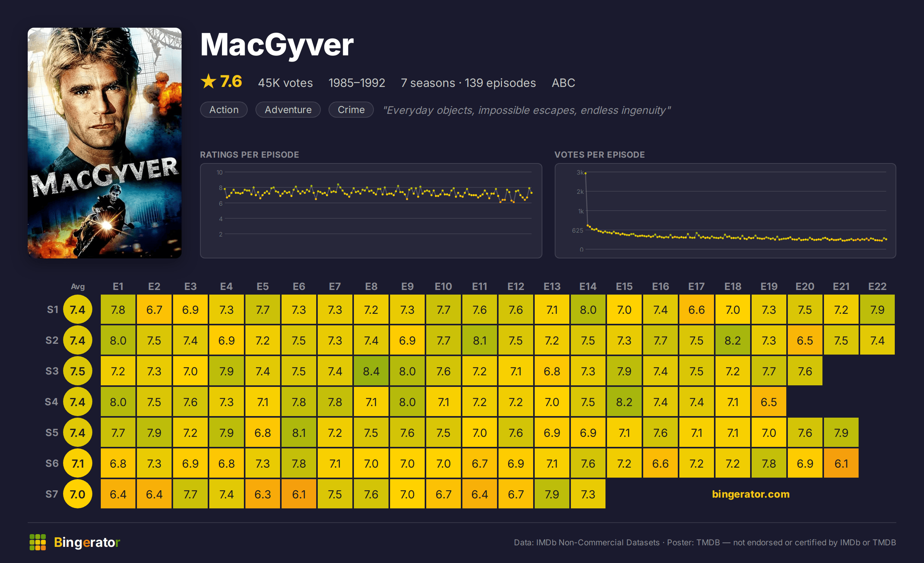Click the E1 column header
Viewport: 924px width, 563px height.
coord(118,286)
